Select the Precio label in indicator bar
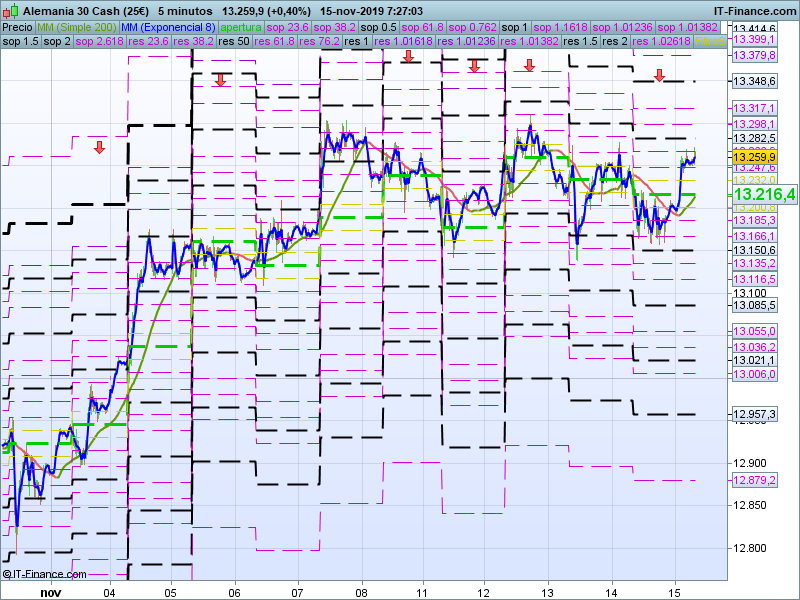This screenshot has height=600, width=800. pos(17,27)
